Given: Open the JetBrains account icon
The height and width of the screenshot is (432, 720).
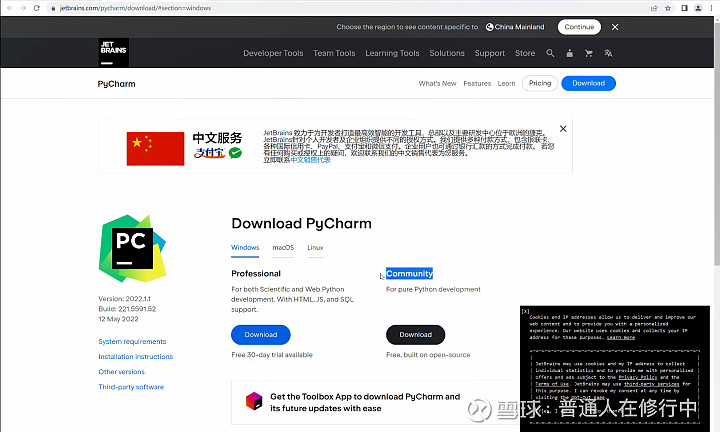Looking at the screenshot, I should 569,53.
